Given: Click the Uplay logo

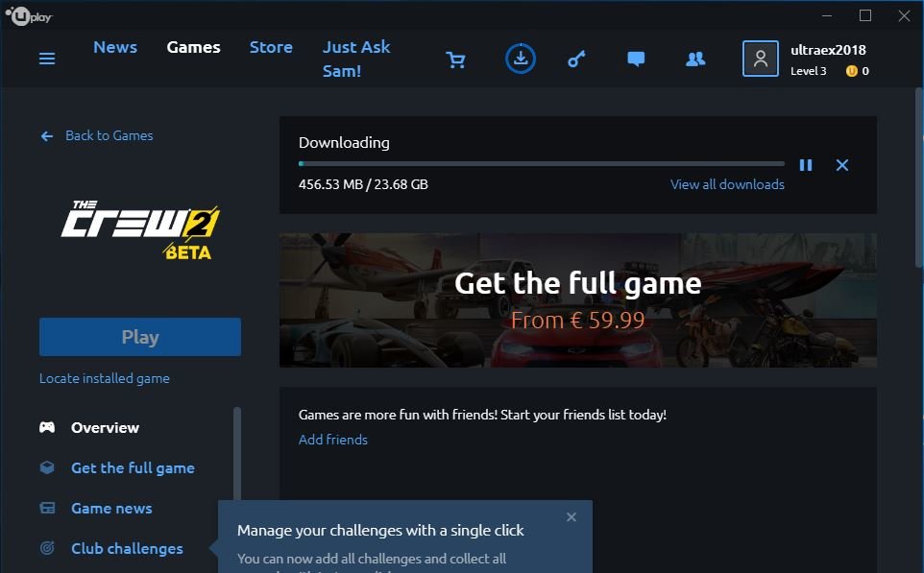Looking at the screenshot, I should (29, 16).
